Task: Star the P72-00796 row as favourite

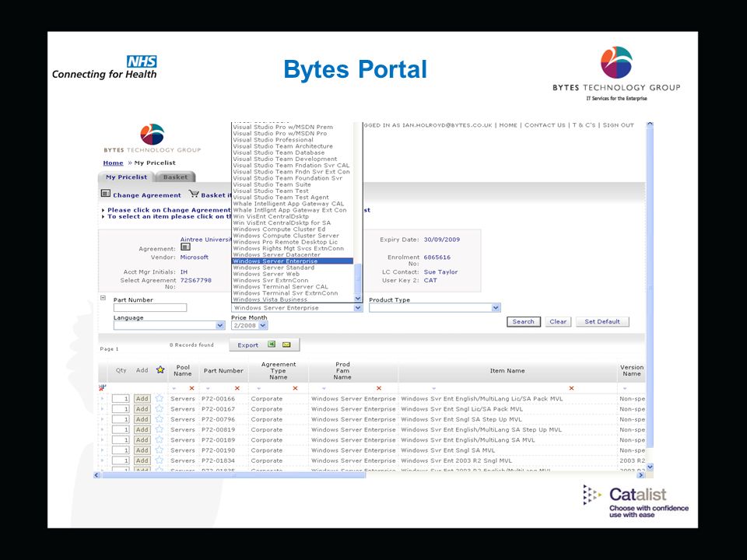Action: pyautogui.click(x=160, y=419)
